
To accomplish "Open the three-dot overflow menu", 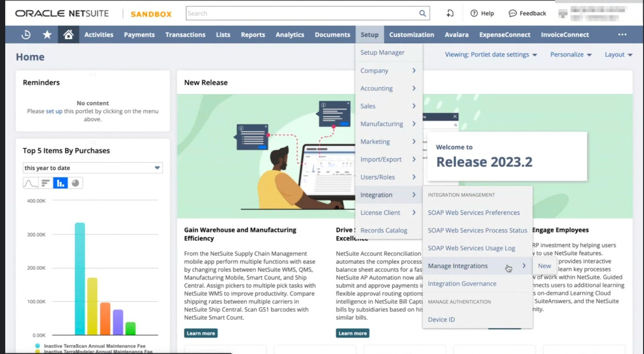I will [622, 35].
